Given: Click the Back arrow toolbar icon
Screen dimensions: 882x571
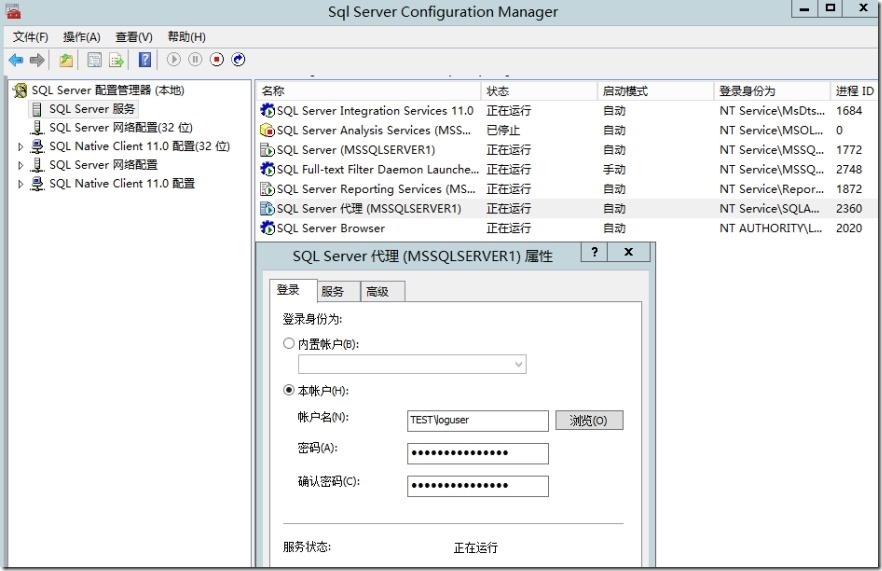Looking at the screenshot, I should pyautogui.click(x=16, y=60).
